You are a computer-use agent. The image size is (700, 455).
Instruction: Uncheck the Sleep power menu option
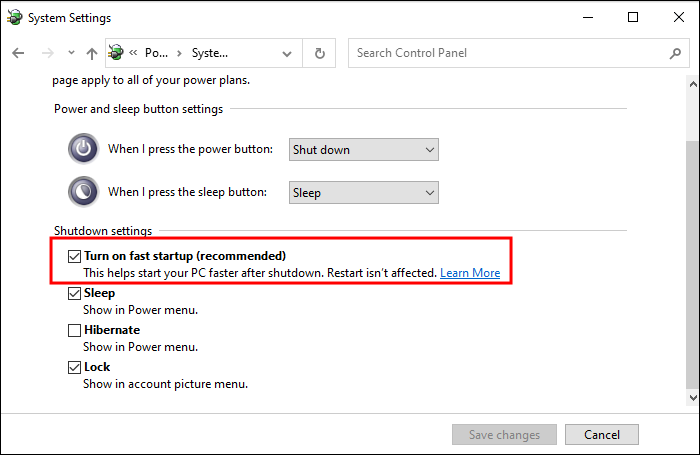pyautogui.click(x=74, y=293)
